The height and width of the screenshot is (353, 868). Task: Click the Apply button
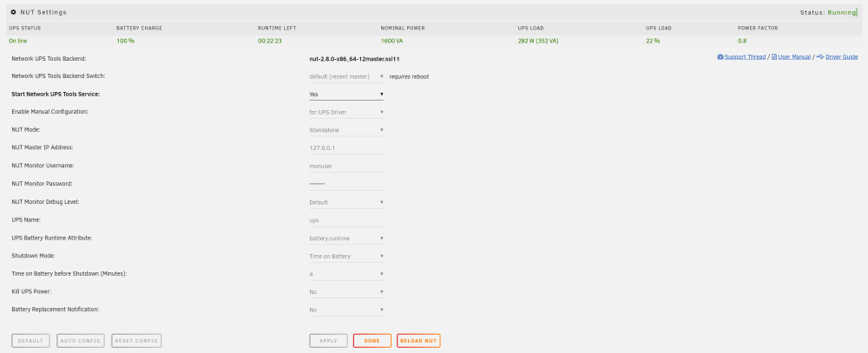pyautogui.click(x=328, y=341)
